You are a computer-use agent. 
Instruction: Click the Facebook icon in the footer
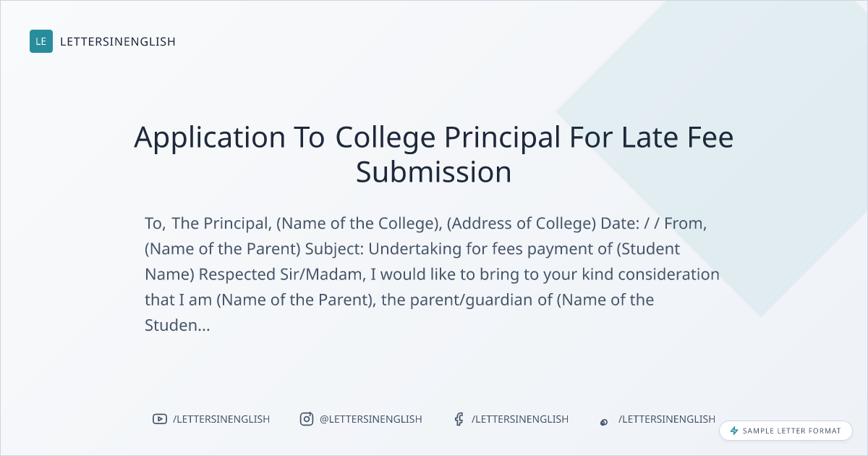pyautogui.click(x=459, y=419)
